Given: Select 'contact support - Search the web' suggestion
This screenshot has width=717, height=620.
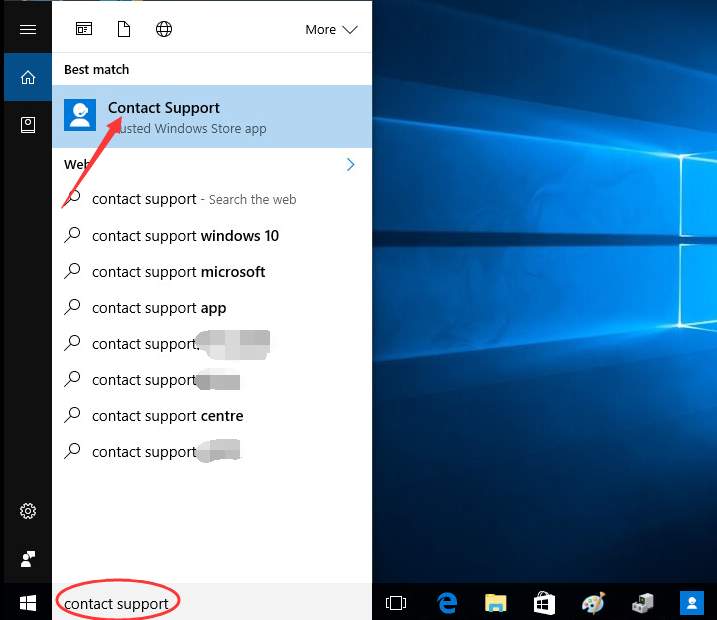Looking at the screenshot, I should [212, 199].
